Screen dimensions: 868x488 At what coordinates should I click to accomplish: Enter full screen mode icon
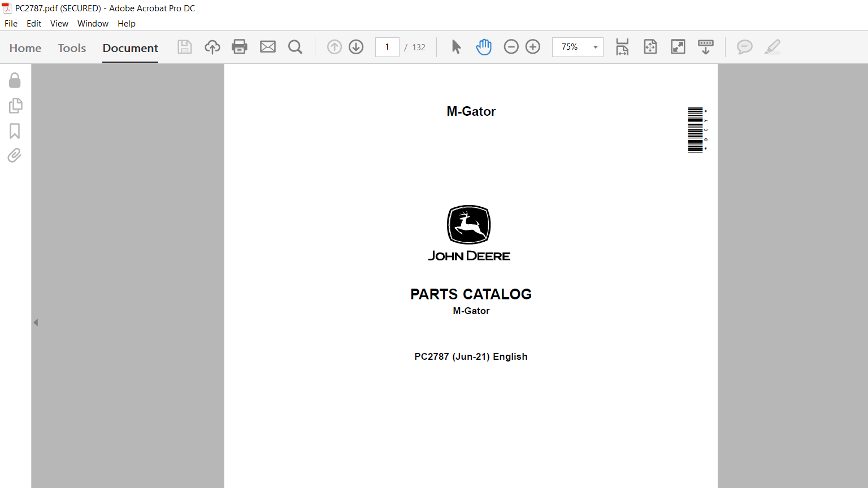pyautogui.click(x=678, y=47)
